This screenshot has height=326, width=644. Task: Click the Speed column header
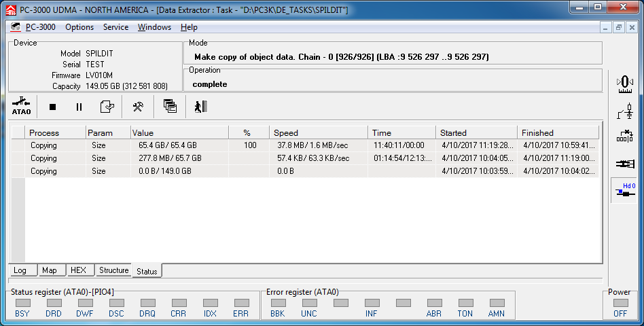coord(319,132)
